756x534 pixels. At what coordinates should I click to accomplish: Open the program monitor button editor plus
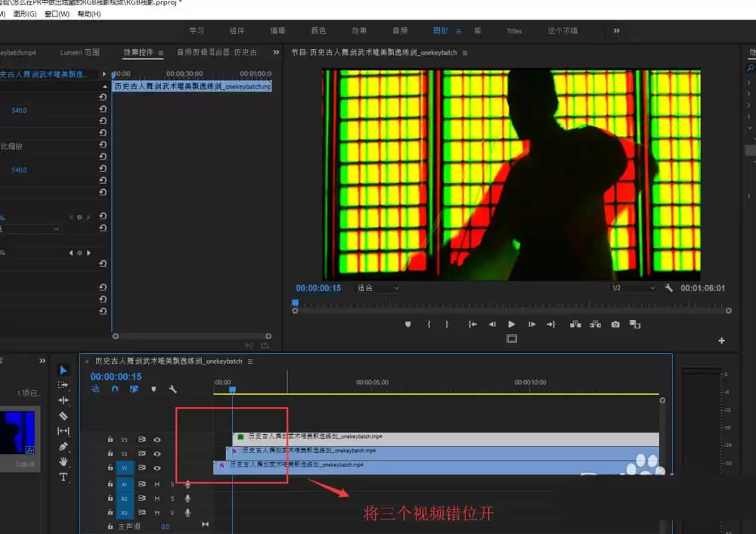click(x=721, y=340)
